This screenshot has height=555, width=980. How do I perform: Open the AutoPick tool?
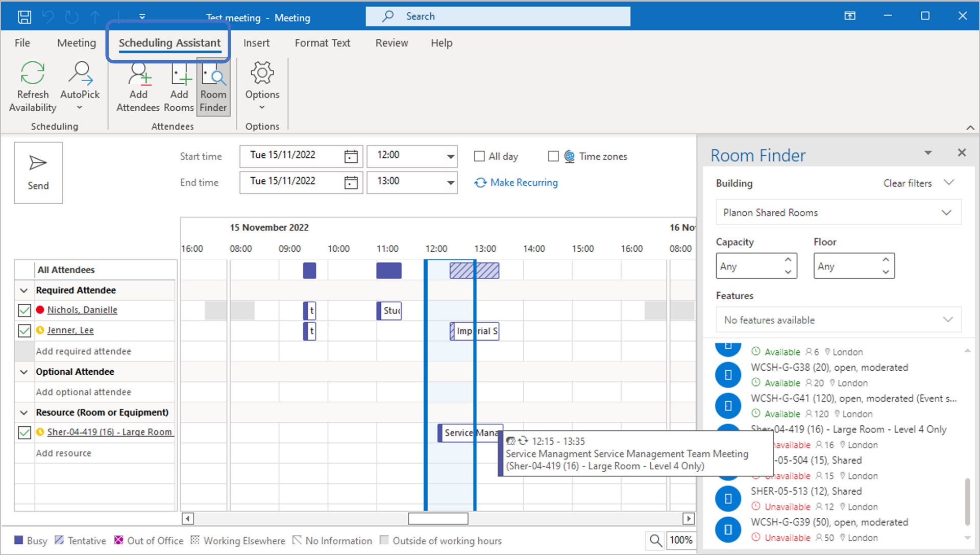coord(80,73)
